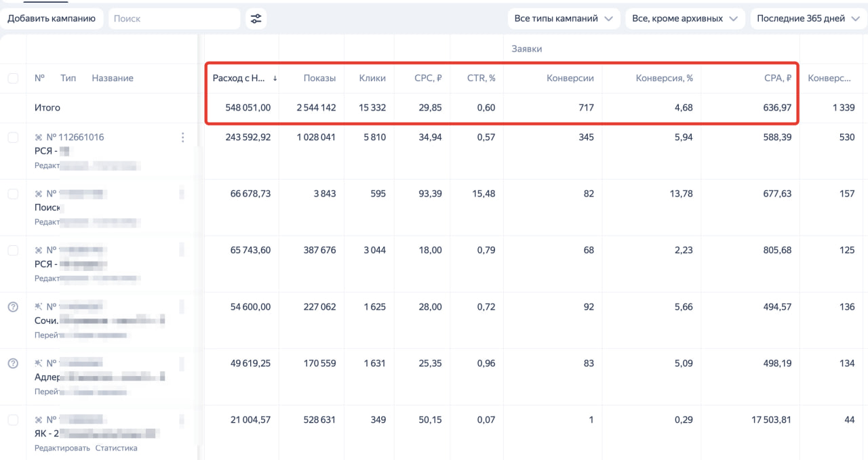Tick the select-all checkbox in table header
Image resolution: width=868 pixels, height=460 pixels.
pos(13,79)
